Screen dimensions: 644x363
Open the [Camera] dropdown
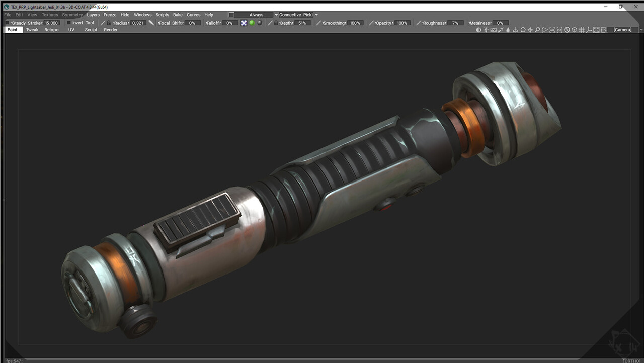pyautogui.click(x=622, y=30)
